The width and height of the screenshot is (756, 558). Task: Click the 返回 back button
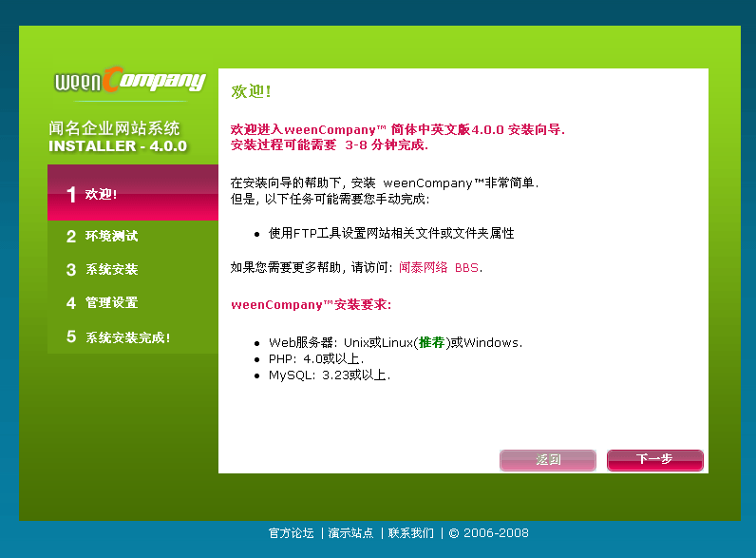tap(548, 459)
